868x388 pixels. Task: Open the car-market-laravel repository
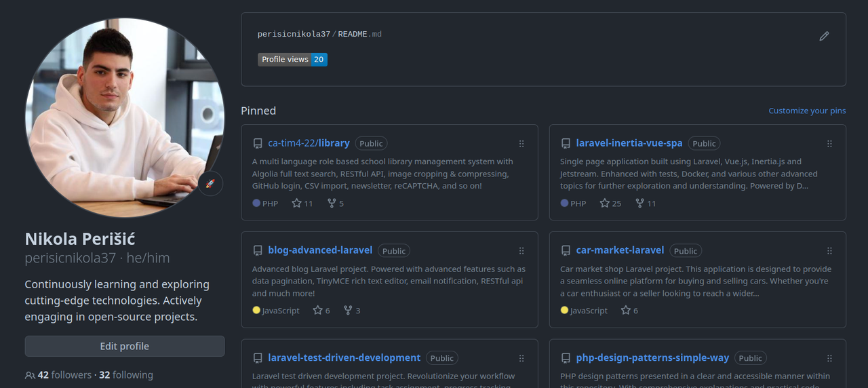(620, 250)
